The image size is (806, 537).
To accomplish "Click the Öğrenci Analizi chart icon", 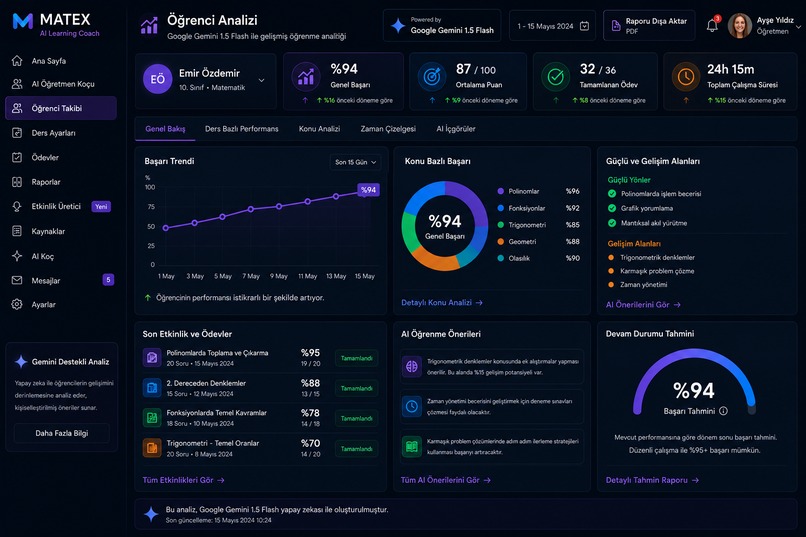I will [x=150, y=25].
